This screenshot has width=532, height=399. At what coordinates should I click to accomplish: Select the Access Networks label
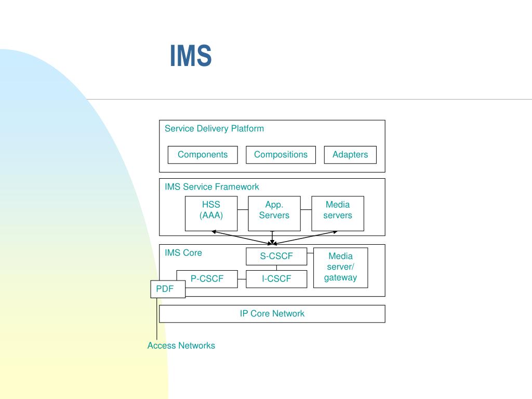[181, 345]
